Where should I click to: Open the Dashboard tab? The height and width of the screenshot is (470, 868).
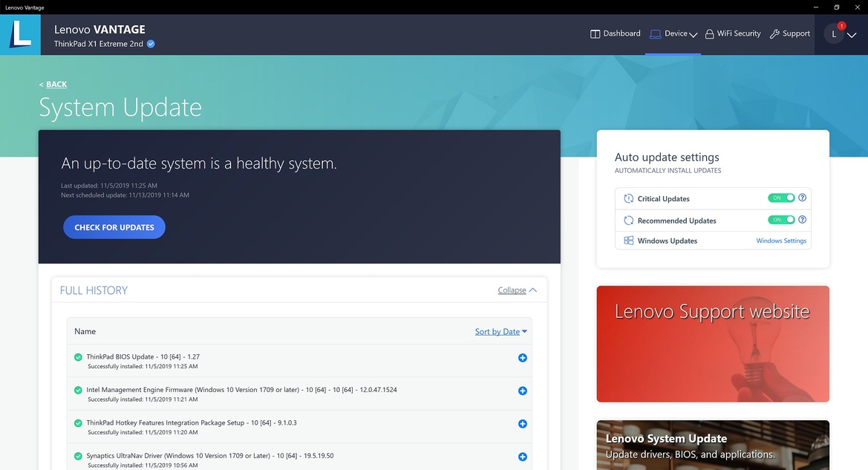(615, 33)
